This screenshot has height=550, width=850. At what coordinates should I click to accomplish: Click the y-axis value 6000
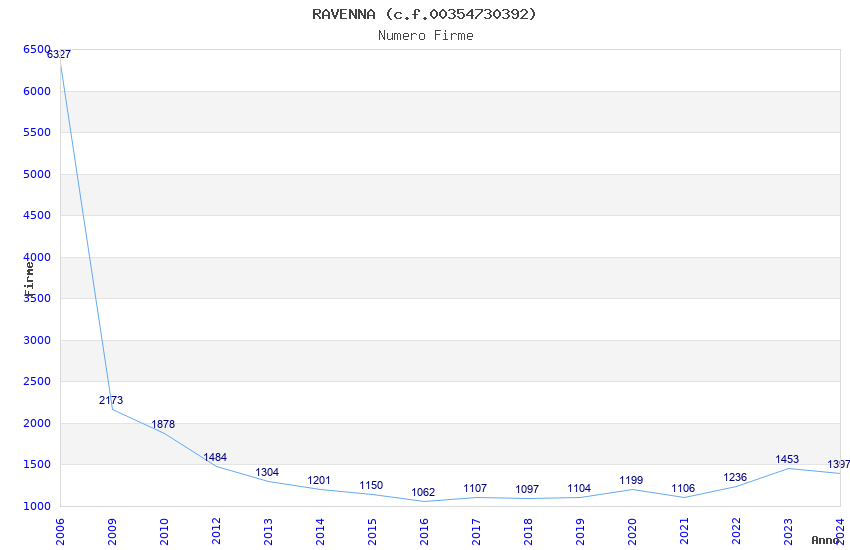click(x=37, y=92)
